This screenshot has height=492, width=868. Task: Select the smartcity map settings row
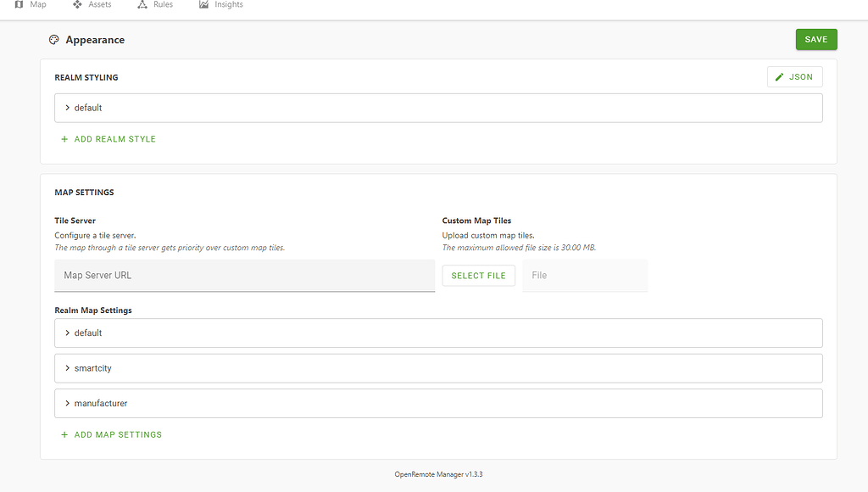coord(438,368)
